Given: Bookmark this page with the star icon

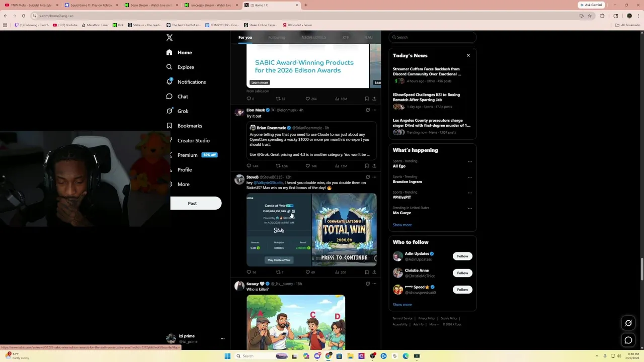Looking at the screenshot, I should point(590,16).
